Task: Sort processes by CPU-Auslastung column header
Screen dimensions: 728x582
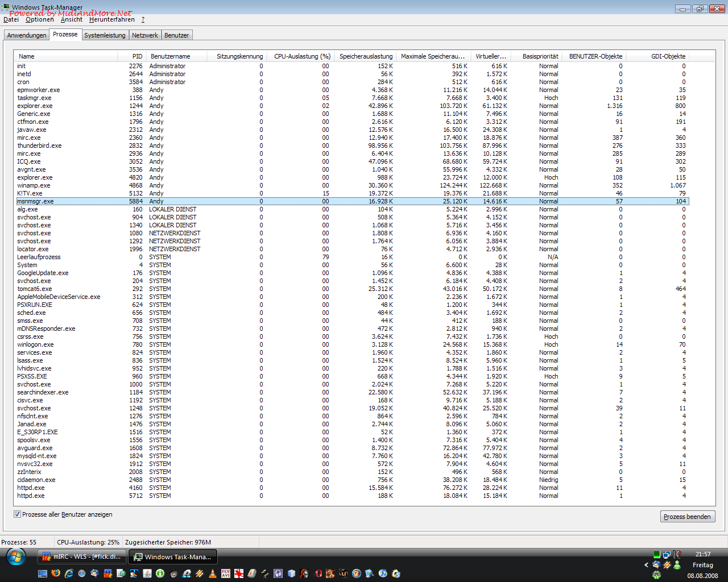Action: (x=301, y=56)
